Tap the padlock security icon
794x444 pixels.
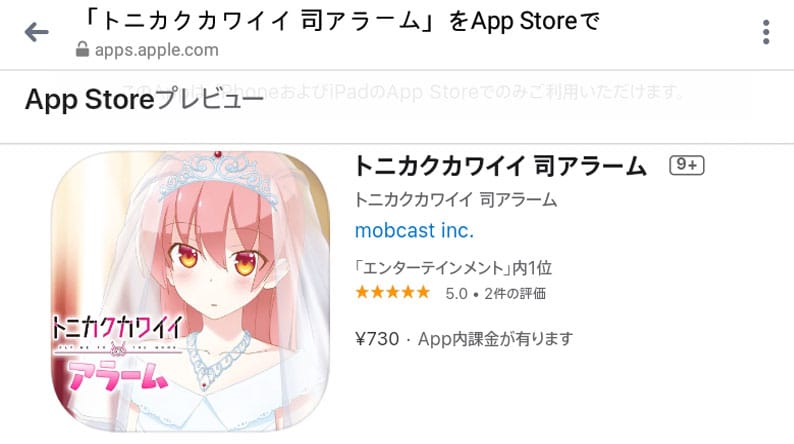point(82,49)
